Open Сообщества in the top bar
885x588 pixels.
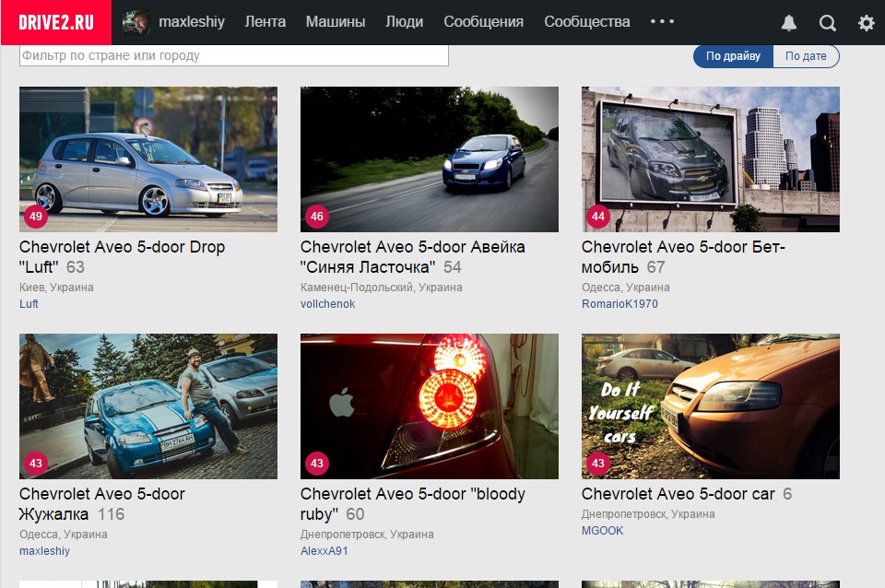pos(587,21)
